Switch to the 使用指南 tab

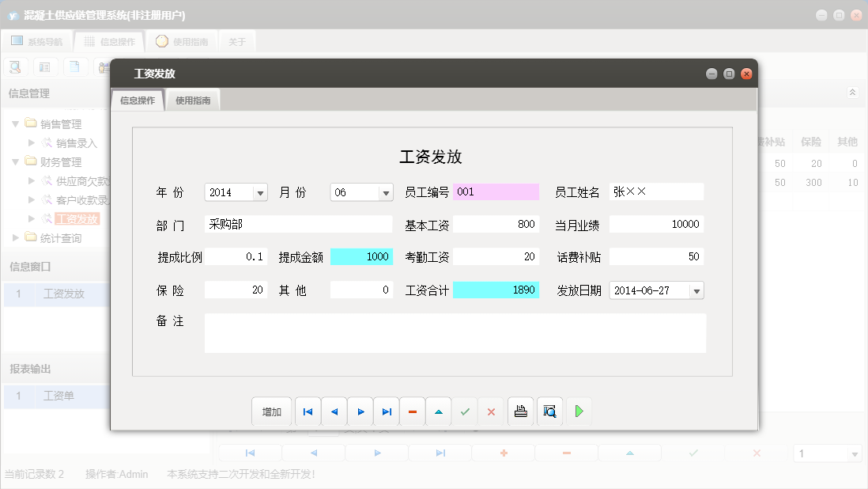coord(192,100)
